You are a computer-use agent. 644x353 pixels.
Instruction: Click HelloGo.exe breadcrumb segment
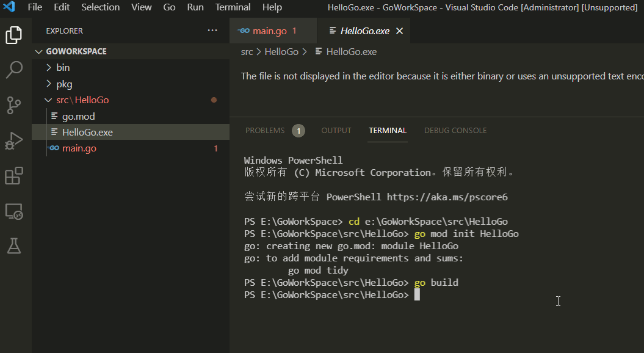352,52
